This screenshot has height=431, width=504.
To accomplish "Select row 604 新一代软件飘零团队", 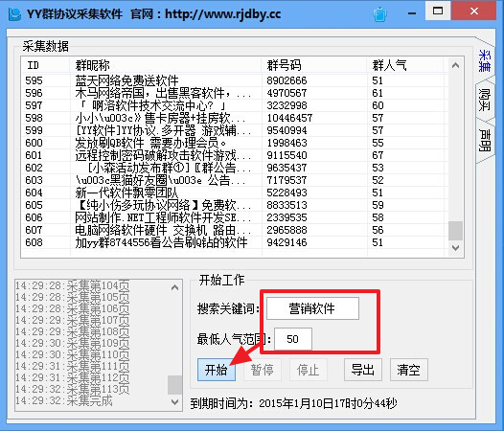I will (235, 193).
